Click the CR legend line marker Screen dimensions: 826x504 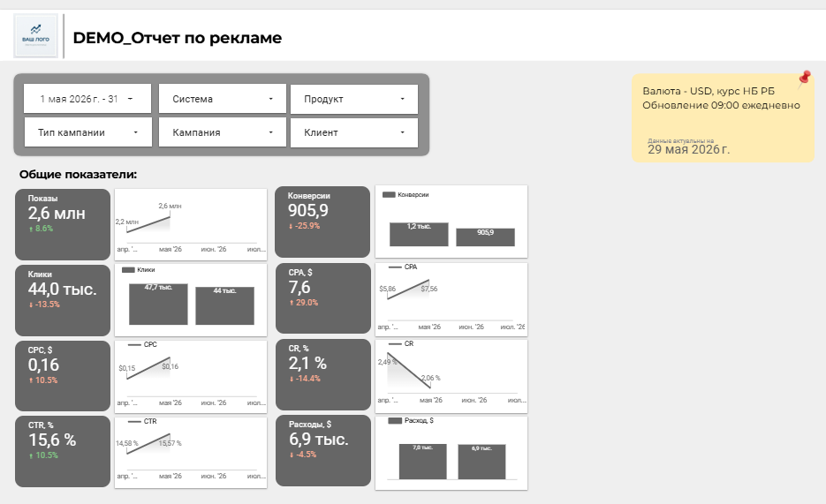395,343
